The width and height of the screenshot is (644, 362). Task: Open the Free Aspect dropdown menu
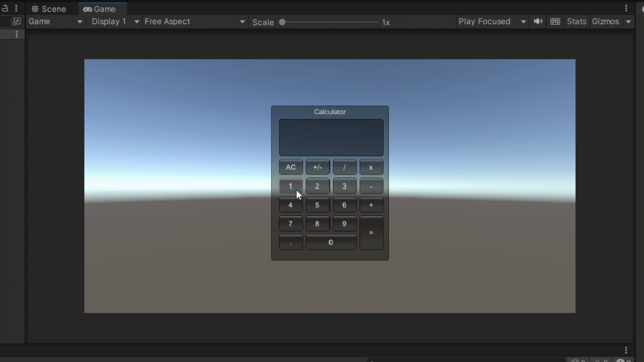(x=194, y=21)
